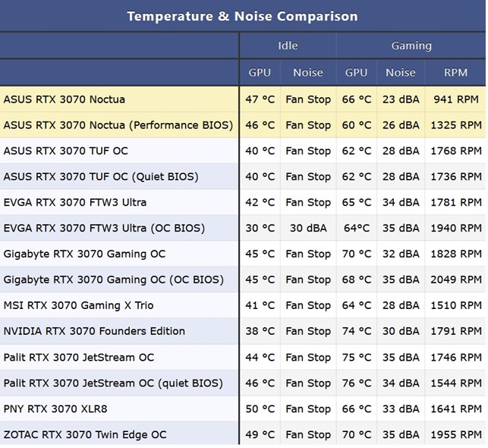Click the NVIDIA RTX 3070 Founders Edition label
Viewport: 488px width, 448px height.
(x=94, y=332)
